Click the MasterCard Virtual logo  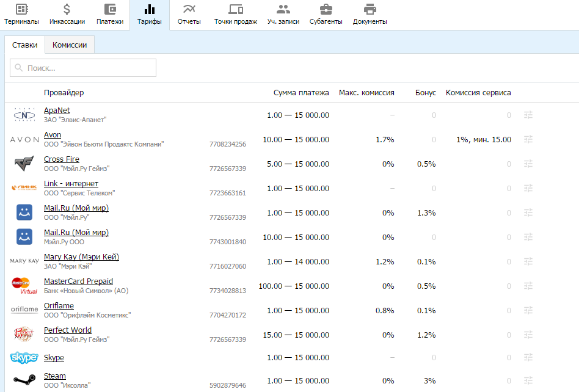[24, 286]
